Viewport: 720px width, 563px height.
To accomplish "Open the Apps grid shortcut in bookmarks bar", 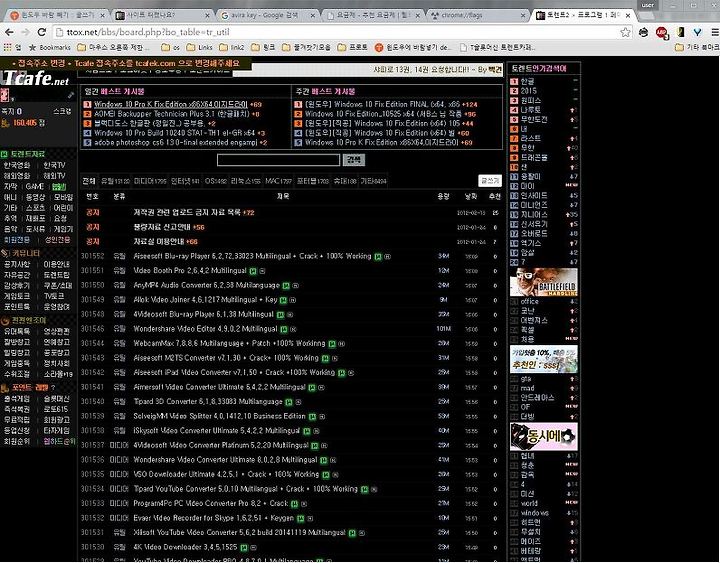I will point(12,47).
